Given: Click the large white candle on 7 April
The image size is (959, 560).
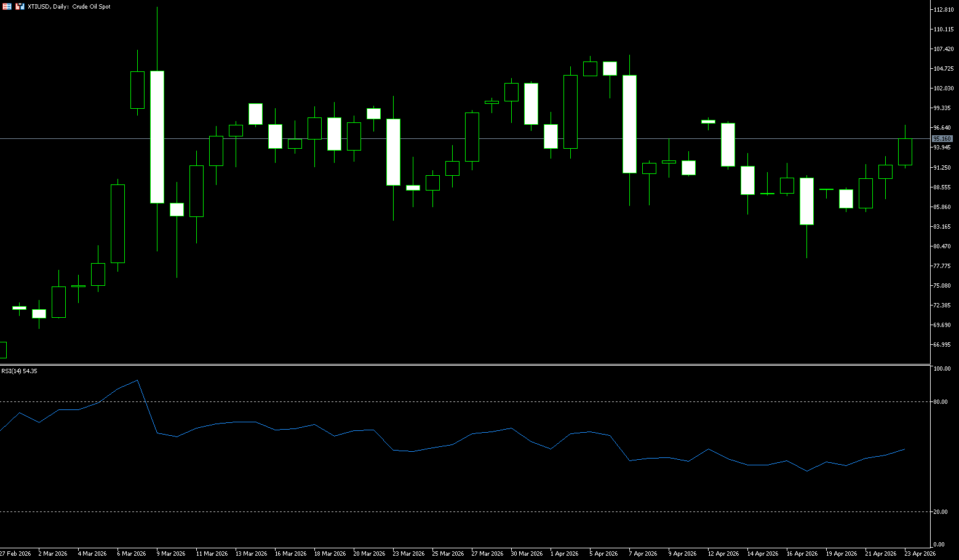Looking at the screenshot, I should point(629,124).
